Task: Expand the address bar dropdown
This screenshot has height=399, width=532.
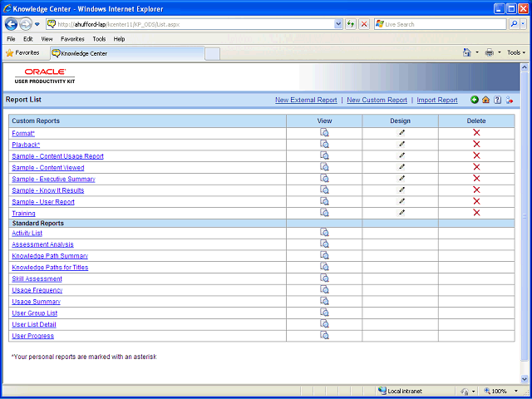Action: tap(338, 24)
